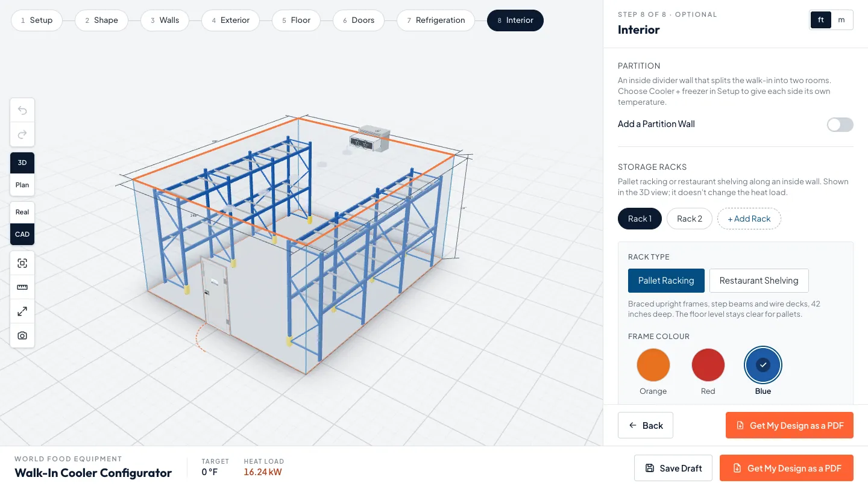This screenshot has height=489, width=868.
Task: Select the Rack 1 tab
Action: tap(640, 219)
